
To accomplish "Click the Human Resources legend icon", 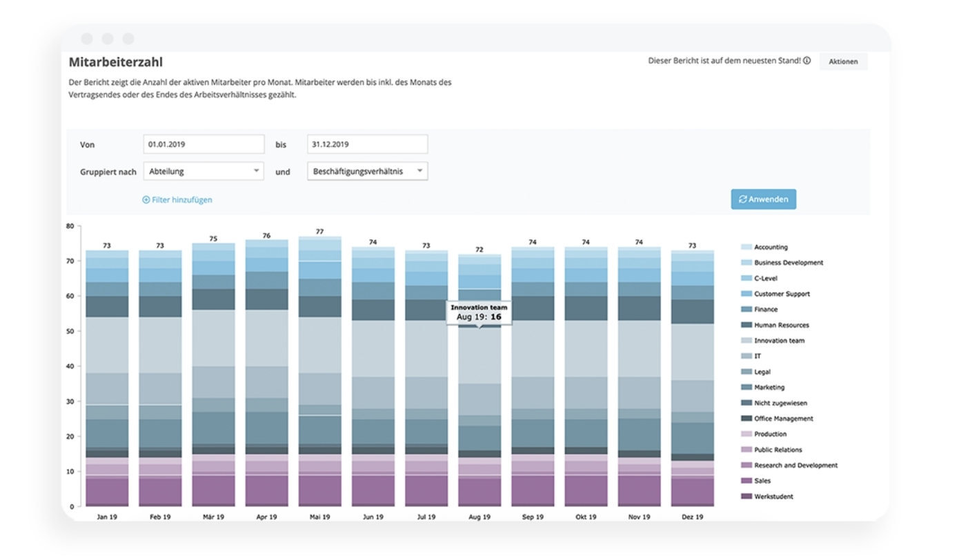I will 746,325.
